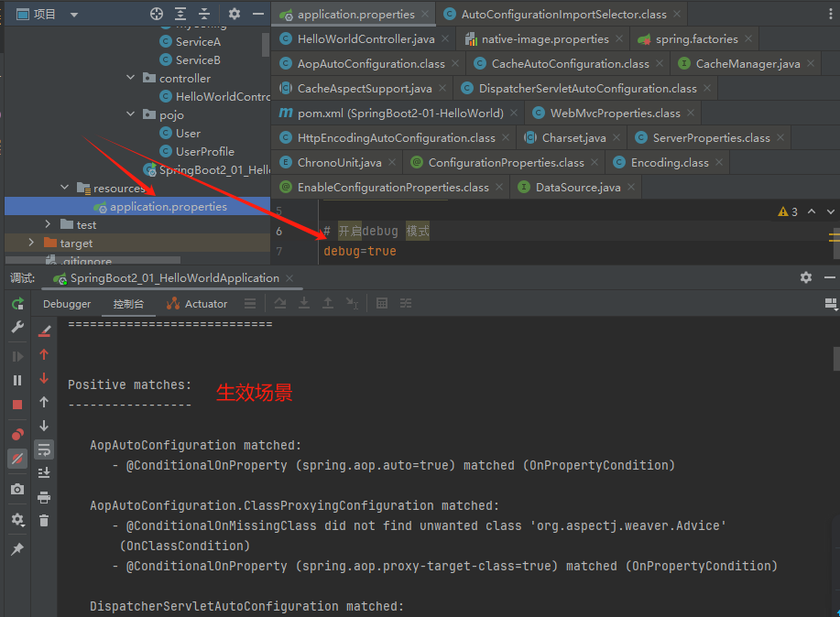840x617 pixels.
Task: Clear all console output trash icon
Action: tap(44, 520)
